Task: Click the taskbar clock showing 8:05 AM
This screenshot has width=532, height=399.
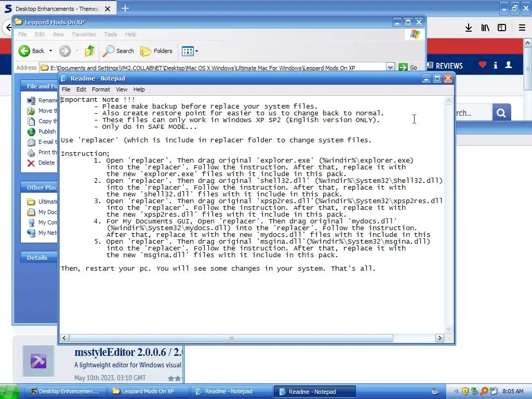Action: 513,391
